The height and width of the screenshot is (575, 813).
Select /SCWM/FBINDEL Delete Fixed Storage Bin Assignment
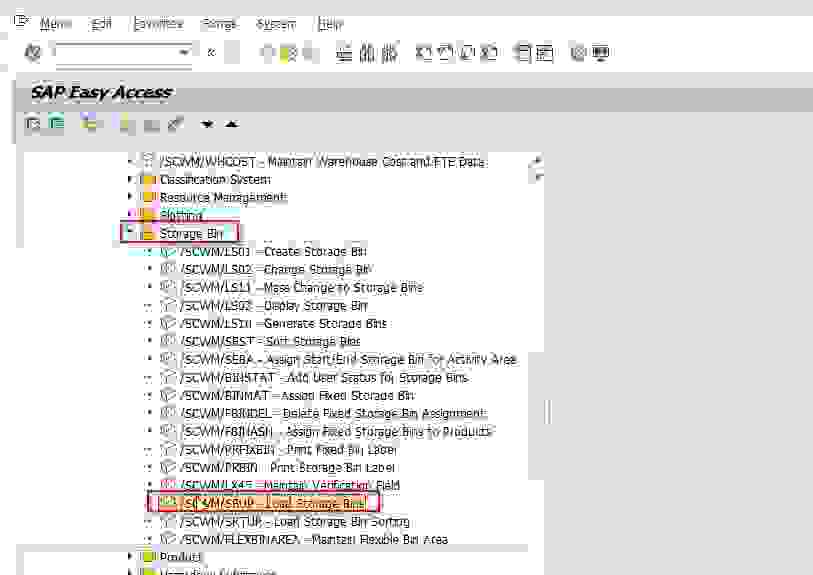(333, 414)
